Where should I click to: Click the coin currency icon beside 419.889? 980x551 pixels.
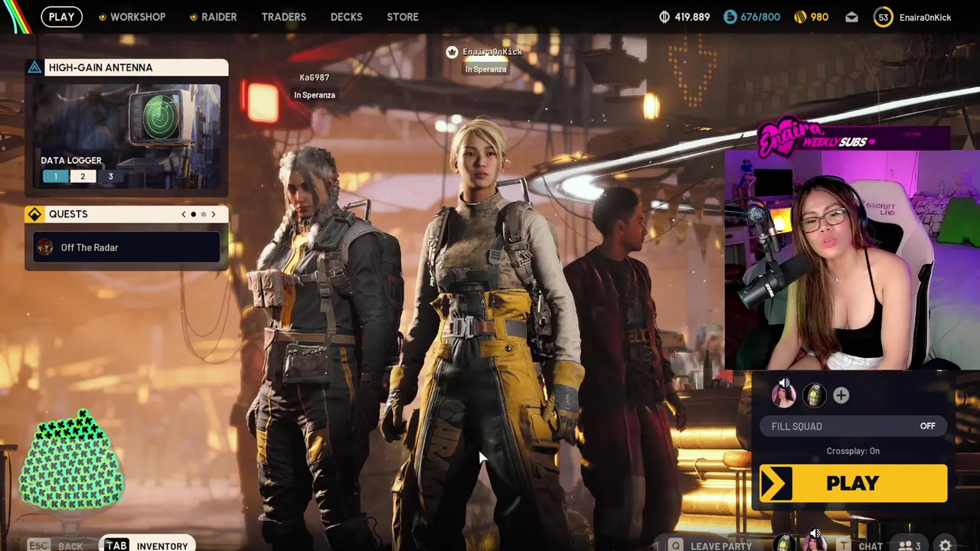(x=665, y=17)
